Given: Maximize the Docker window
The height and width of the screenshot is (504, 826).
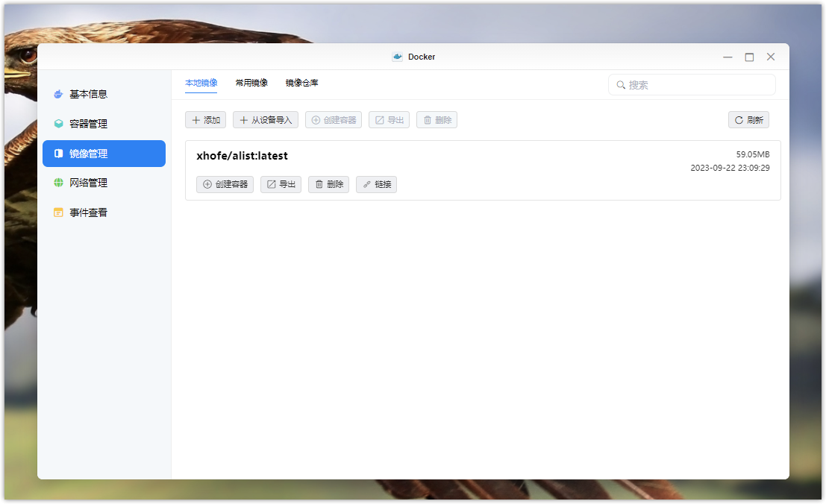Looking at the screenshot, I should coord(749,57).
